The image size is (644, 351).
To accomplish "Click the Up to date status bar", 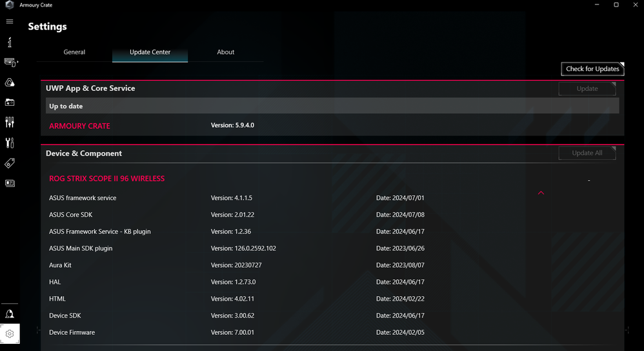I will pyautogui.click(x=332, y=106).
